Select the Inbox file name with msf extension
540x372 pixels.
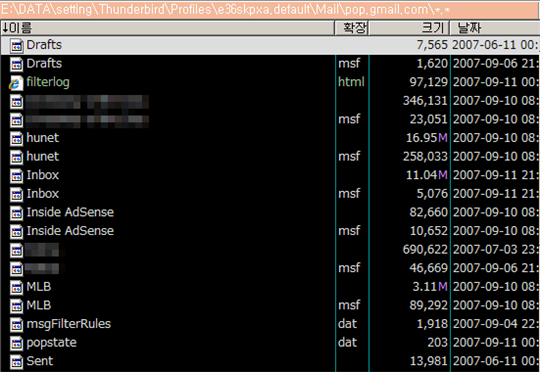(43, 194)
